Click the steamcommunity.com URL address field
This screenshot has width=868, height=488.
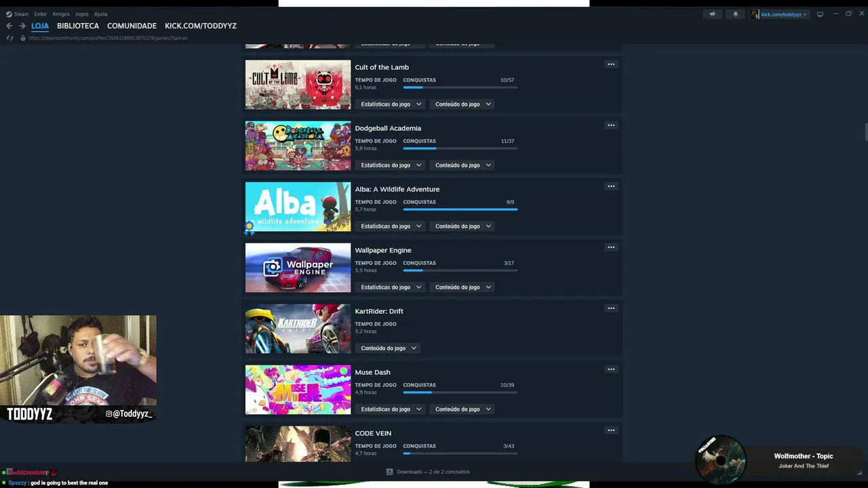tap(108, 38)
